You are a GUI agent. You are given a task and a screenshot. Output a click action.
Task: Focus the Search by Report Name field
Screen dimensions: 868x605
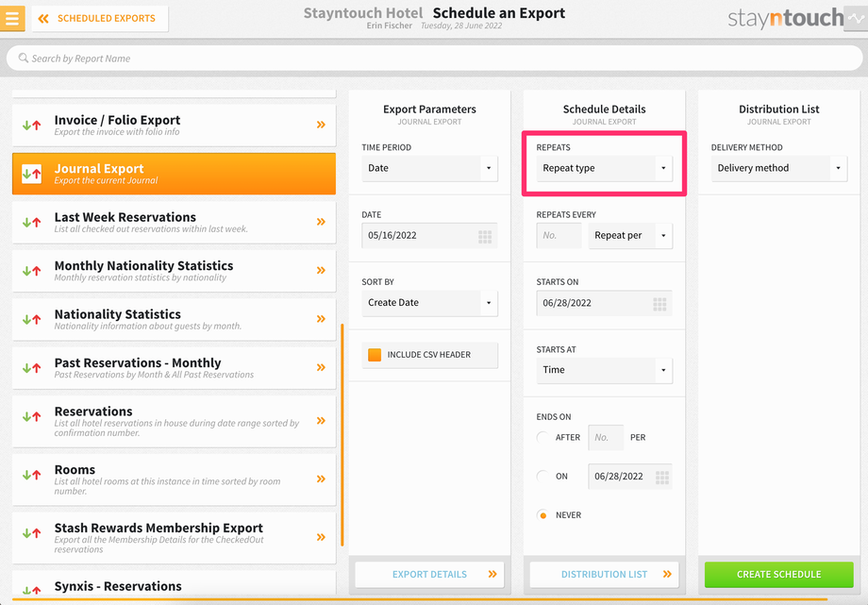[434, 59]
